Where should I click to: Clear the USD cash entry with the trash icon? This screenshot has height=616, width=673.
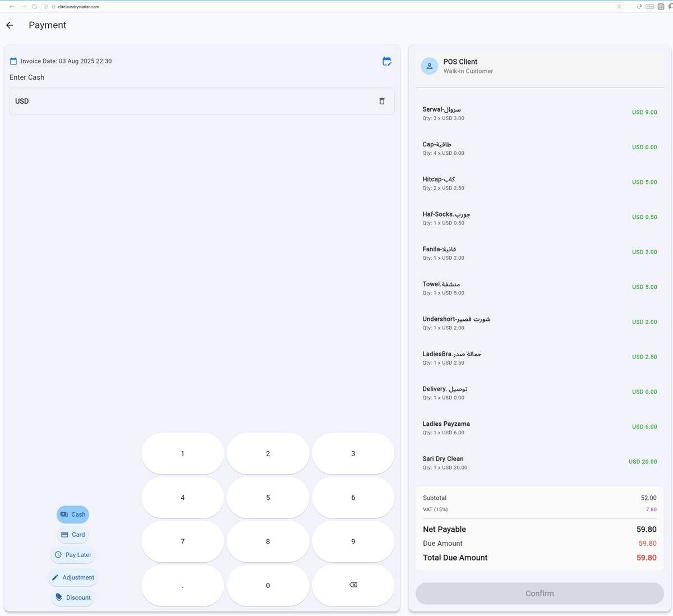tap(382, 101)
